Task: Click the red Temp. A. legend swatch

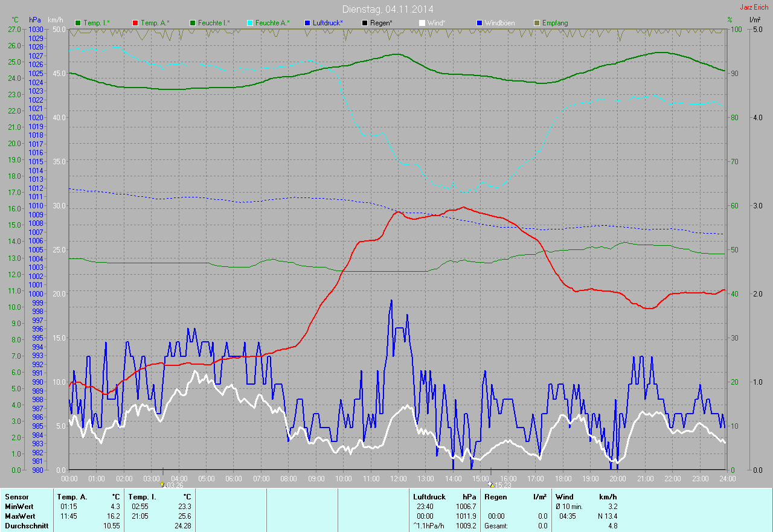Action: [135, 23]
